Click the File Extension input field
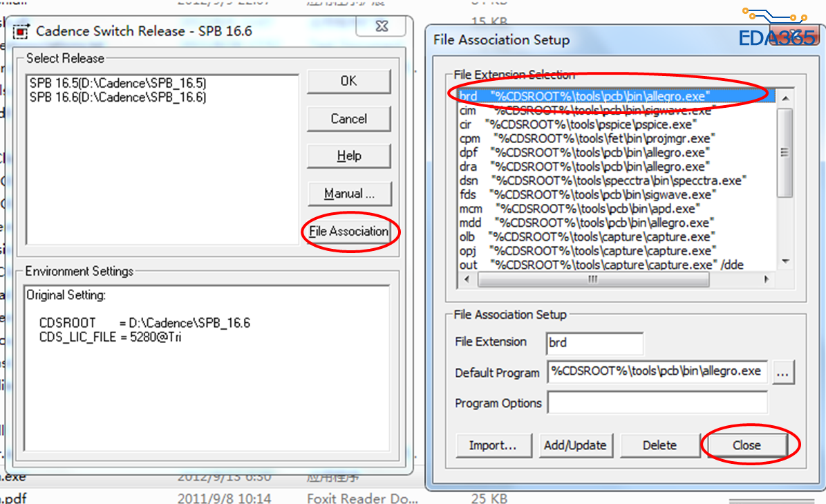Image resolution: width=826 pixels, height=504 pixels. pos(594,344)
